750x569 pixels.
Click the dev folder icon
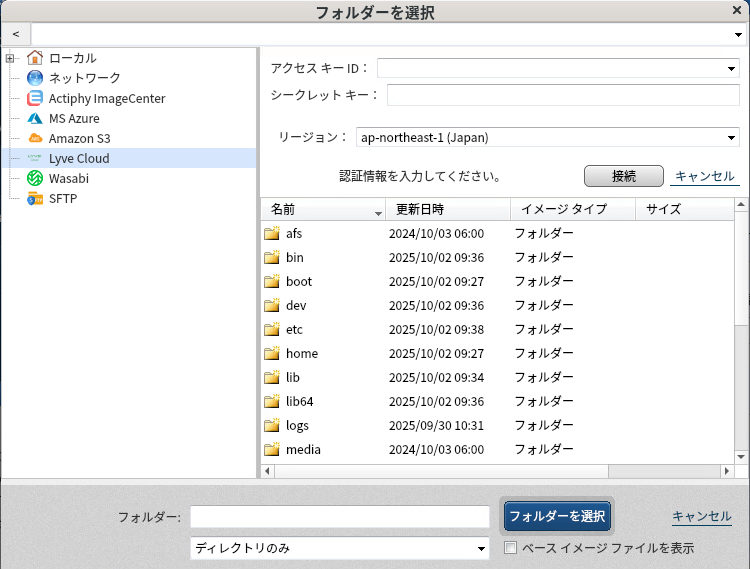point(272,305)
